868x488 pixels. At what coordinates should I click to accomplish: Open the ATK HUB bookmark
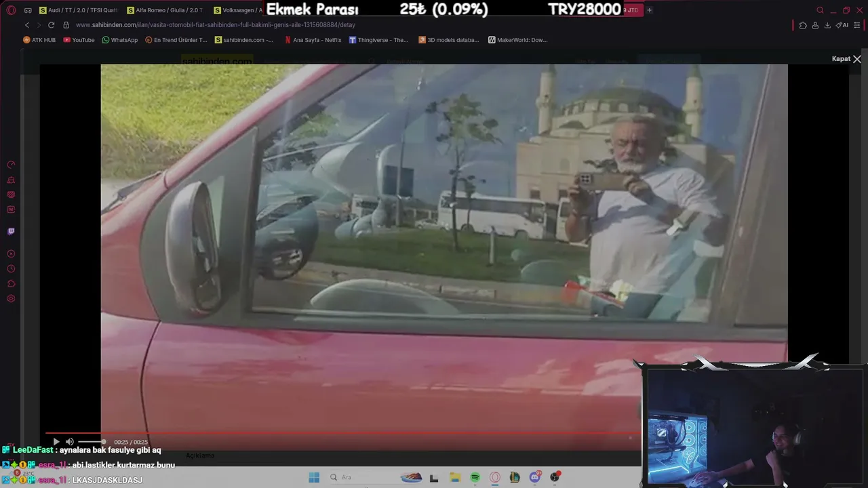pos(39,40)
